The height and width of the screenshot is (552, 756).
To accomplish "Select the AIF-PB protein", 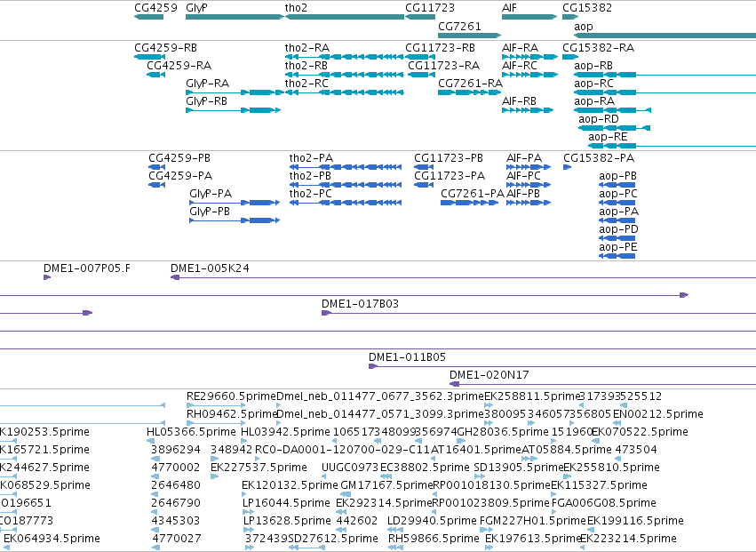I will pos(523,194).
